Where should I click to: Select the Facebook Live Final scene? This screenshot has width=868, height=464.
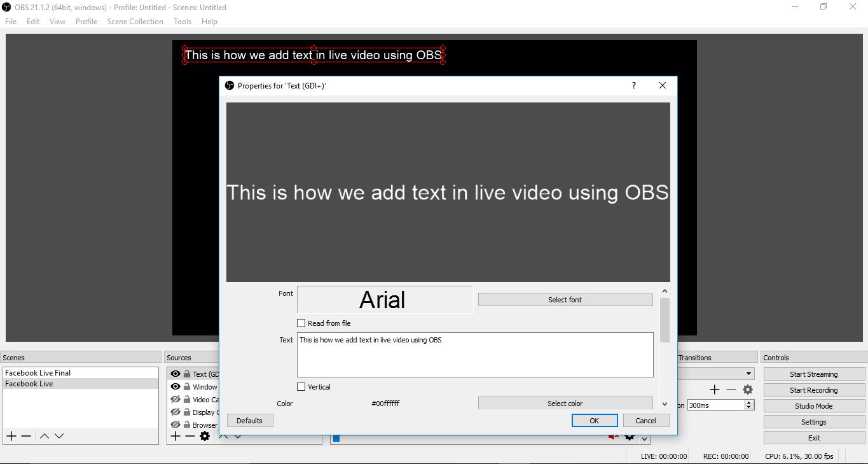pyautogui.click(x=80, y=373)
